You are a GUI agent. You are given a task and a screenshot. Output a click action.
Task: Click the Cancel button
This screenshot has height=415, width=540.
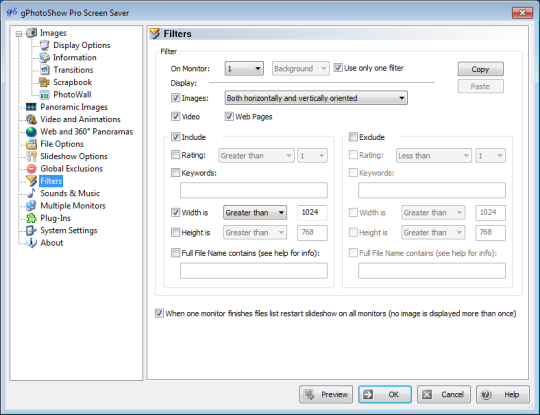click(444, 394)
